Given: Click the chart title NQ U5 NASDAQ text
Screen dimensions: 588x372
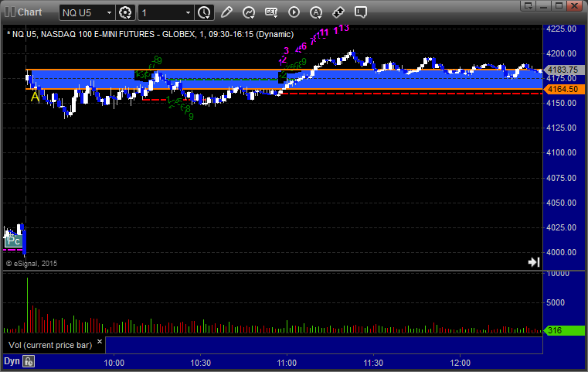Looking at the screenshot, I should tap(151, 34).
